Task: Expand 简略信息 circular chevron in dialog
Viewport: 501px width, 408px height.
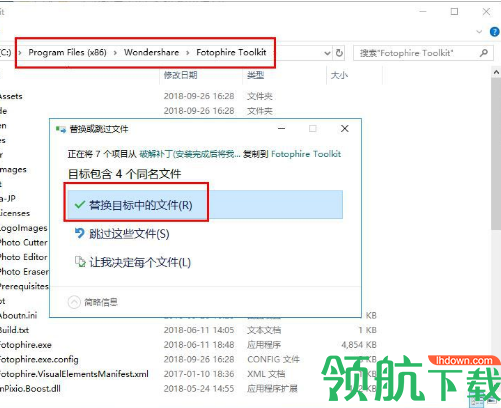Action: pos(74,302)
